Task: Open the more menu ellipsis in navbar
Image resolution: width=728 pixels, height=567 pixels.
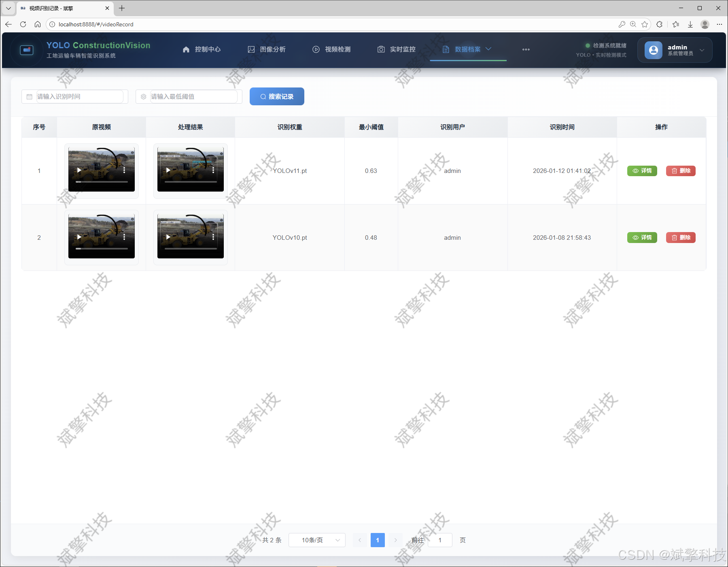Action: [x=526, y=49]
